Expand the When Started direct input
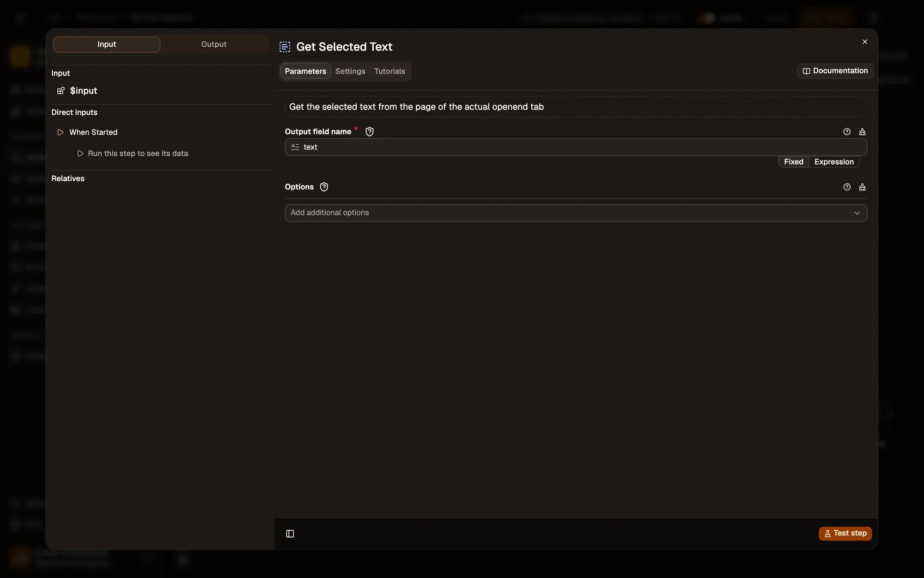This screenshot has height=578, width=924. 93,132
